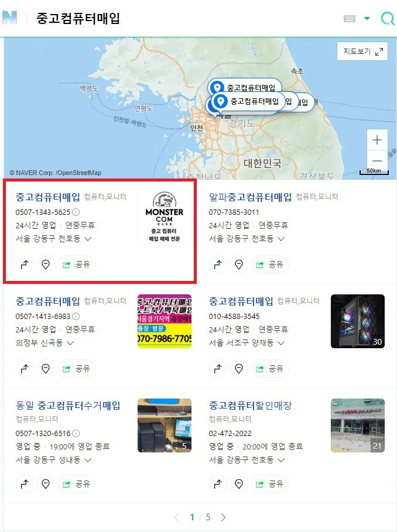Get directions for the 의정부 신곡동 listing

point(25,368)
